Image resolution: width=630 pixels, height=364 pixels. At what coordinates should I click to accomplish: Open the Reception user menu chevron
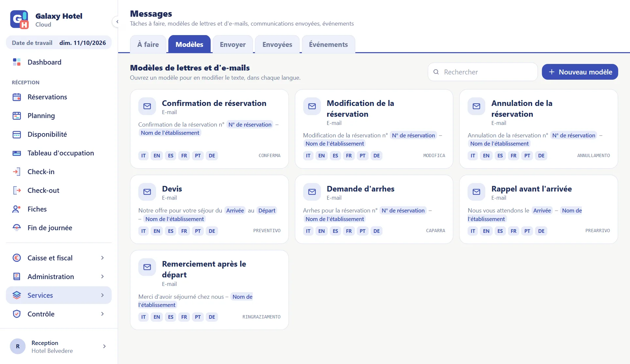(104, 347)
